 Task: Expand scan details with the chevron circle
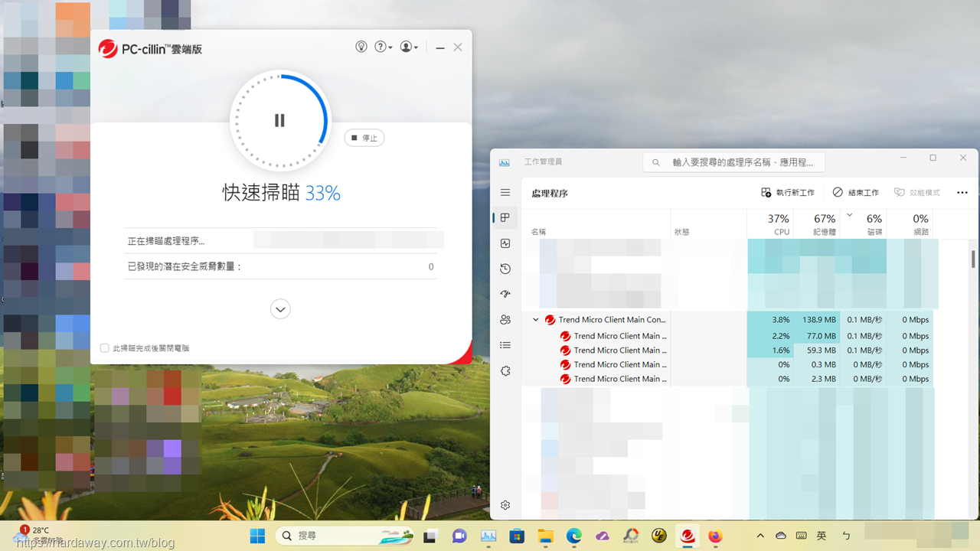tap(280, 309)
